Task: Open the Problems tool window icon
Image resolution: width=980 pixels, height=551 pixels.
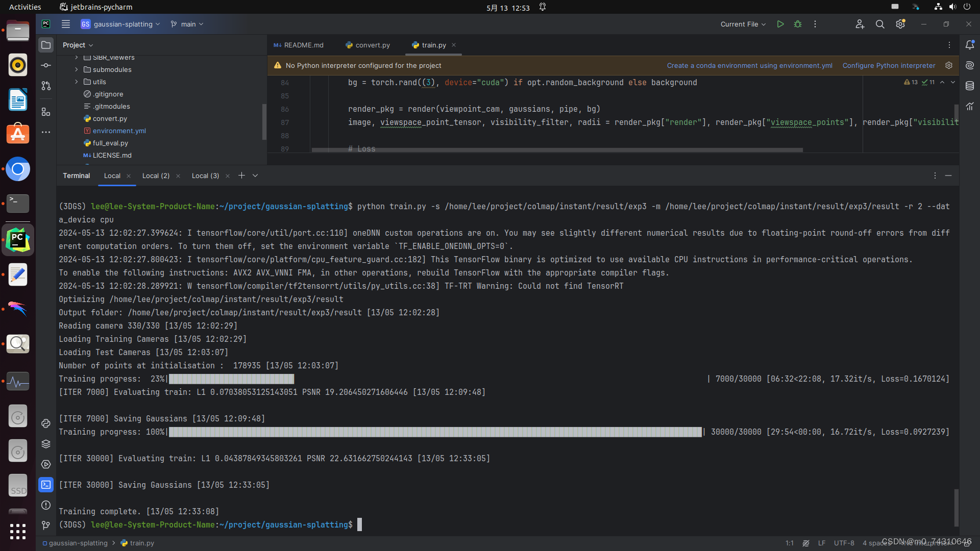Action: [46, 505]
